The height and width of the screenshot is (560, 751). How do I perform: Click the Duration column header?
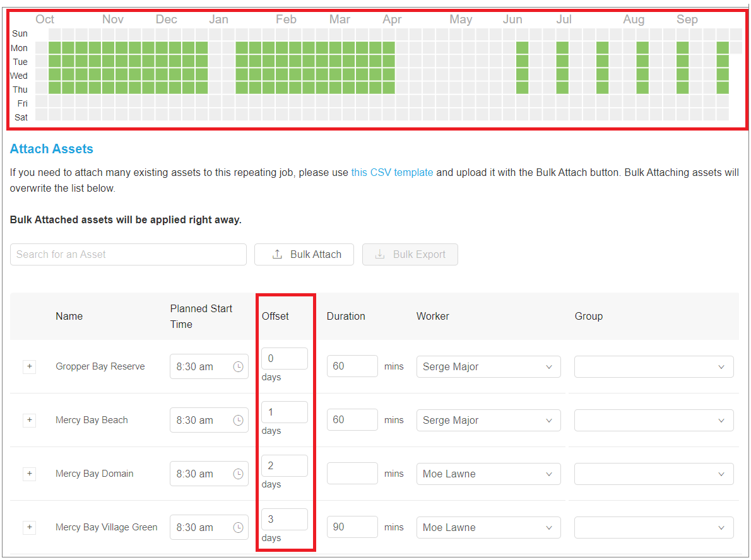[346, 317]
